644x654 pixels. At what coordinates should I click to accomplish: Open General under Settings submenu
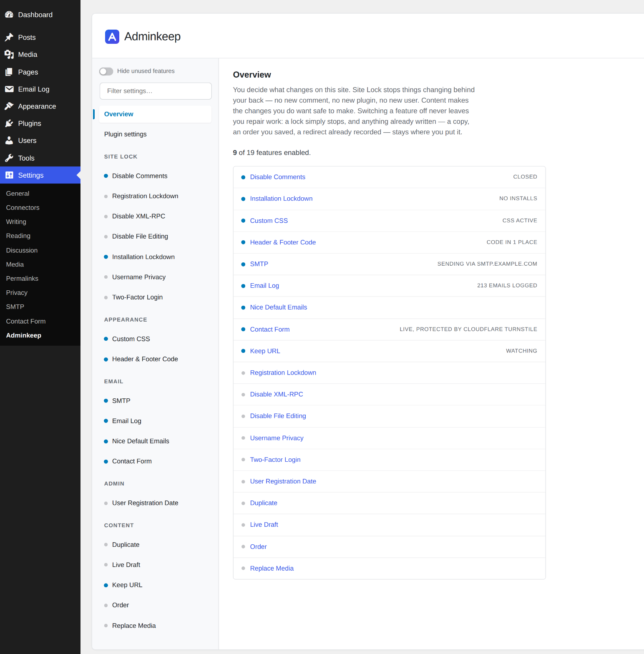click(18, 194)
